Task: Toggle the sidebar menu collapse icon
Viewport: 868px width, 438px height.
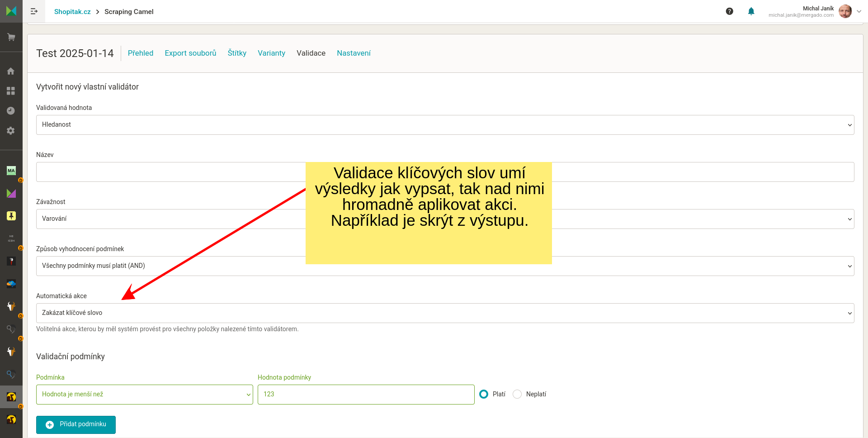Action: [34, 11]
